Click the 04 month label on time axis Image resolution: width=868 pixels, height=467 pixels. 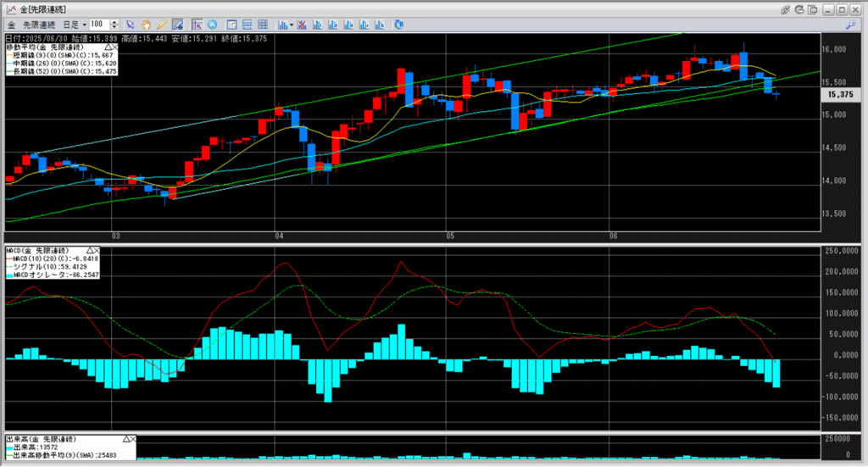click(279, 236)
